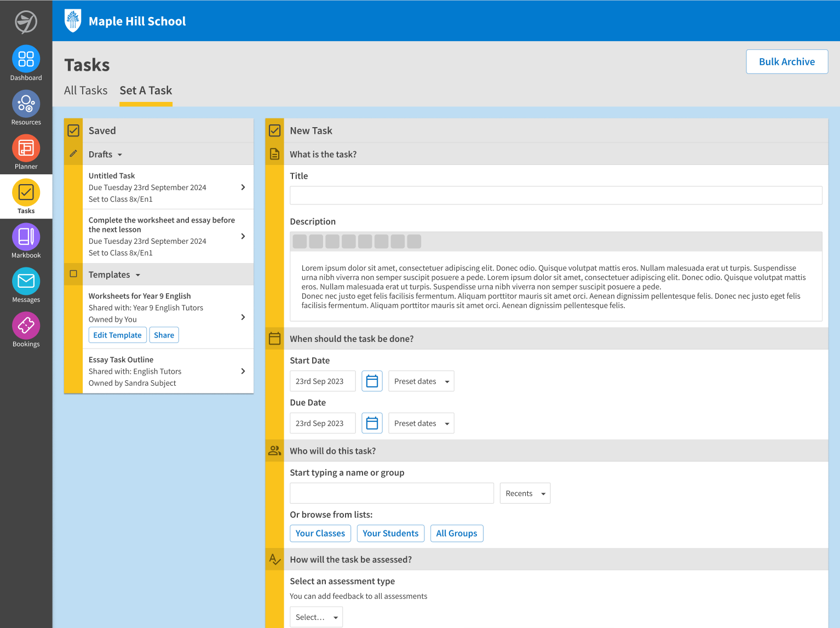Click the Bulk Archive button

(787, 61)
